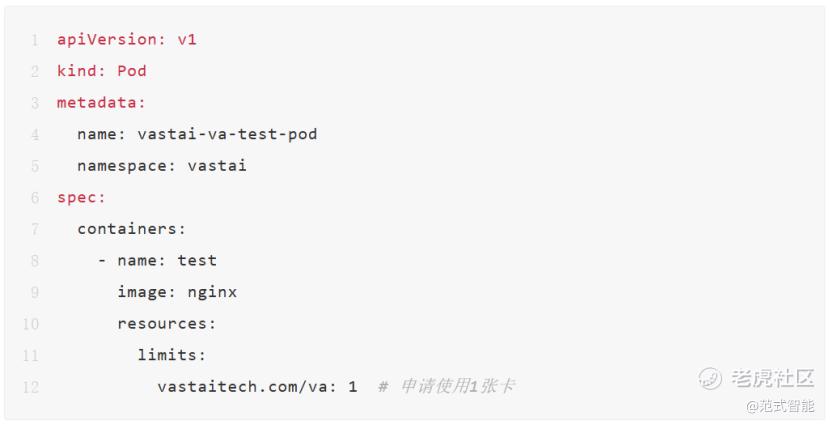The width and height of the screenshot is (830, 425).
Task: Click the limits: key
Action: coord(172,355)
